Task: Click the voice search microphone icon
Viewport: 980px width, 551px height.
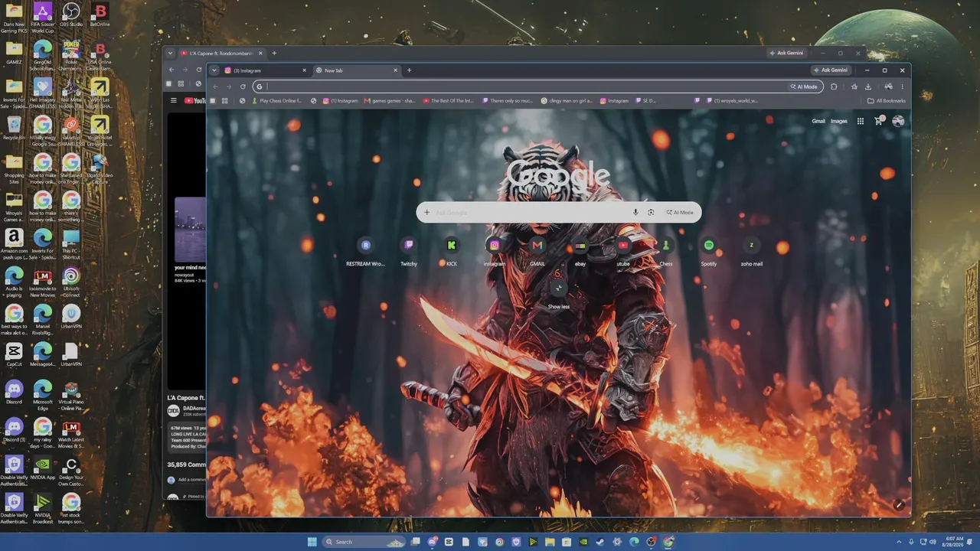Action: 635,212
